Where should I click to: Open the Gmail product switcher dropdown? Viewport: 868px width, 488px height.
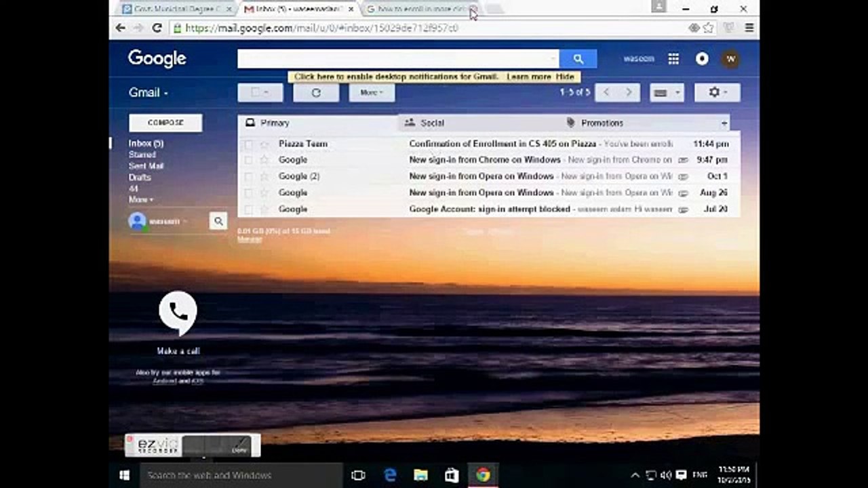(x=149, y=93)
